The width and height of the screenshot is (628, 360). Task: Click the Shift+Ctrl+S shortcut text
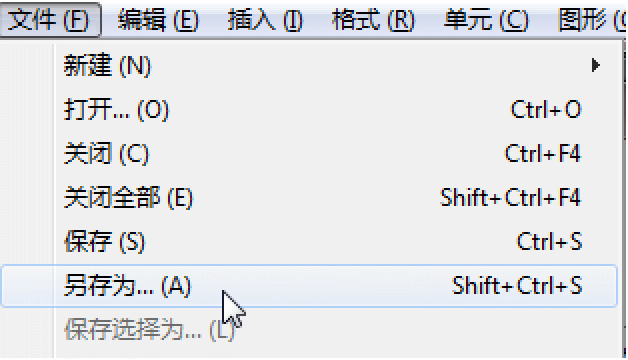pyautogui.click(x=517, y=286)
